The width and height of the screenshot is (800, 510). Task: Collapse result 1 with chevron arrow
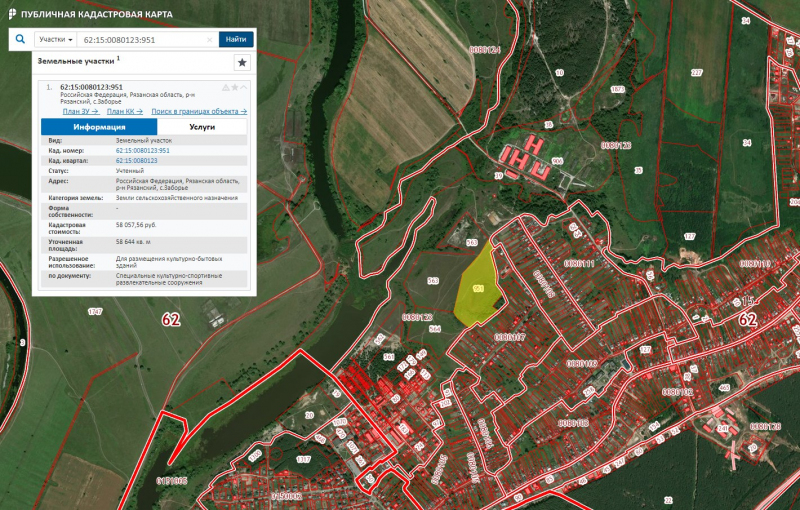click(x=244, y=87)
